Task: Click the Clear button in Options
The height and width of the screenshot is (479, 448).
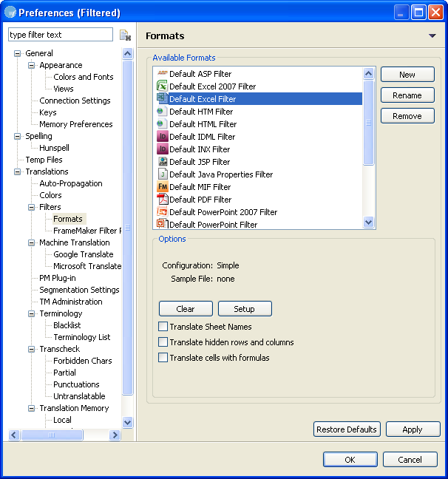Action: click(x=186, y=309)
